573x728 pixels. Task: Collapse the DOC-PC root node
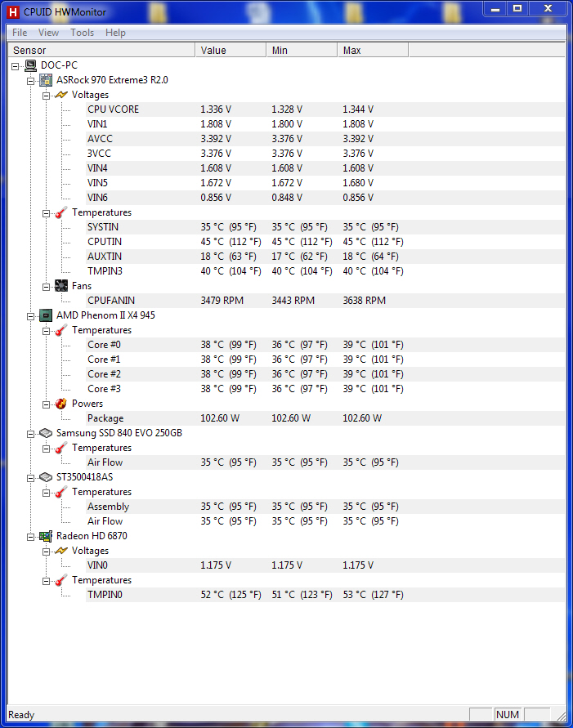(16, 66)
